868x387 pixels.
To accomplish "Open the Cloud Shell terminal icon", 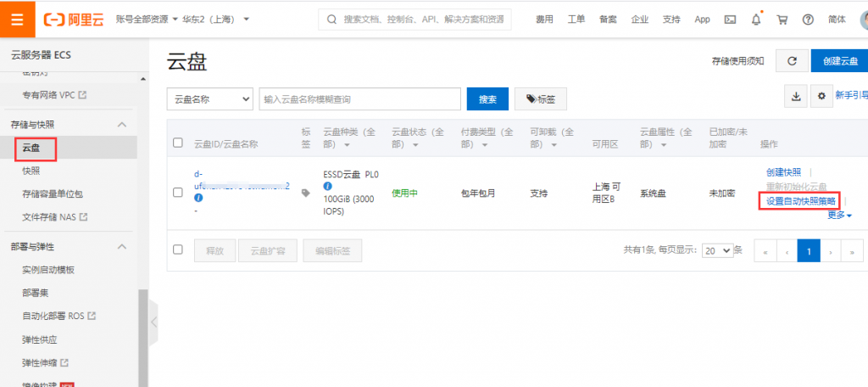I will pos(730,19).
